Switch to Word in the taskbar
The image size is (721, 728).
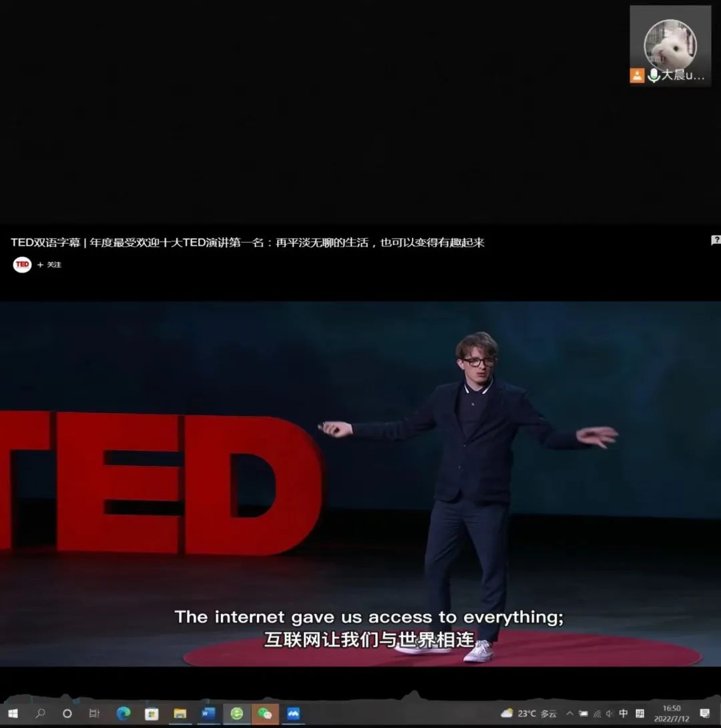pyautogui.click(x=208, y=713)
